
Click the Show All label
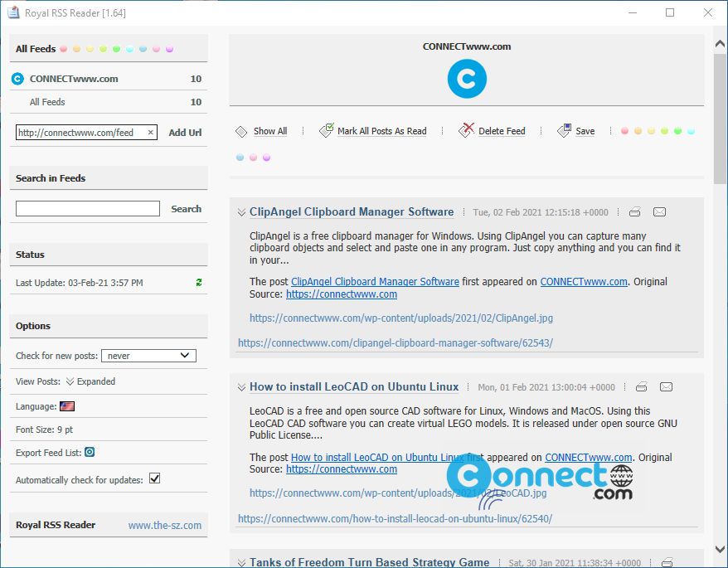(270, 131)
